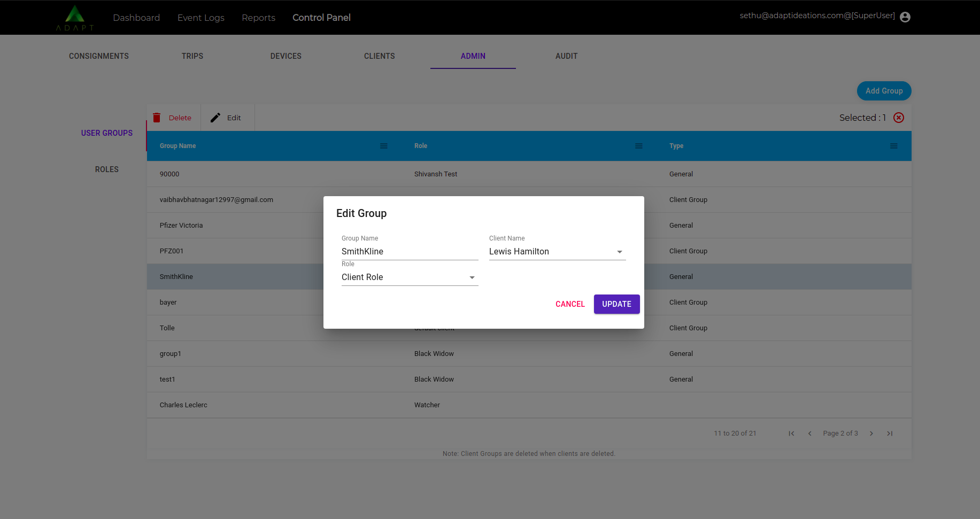Click the Edit label in toolbar
The image size is (980, 519).
tap(234, 118)
